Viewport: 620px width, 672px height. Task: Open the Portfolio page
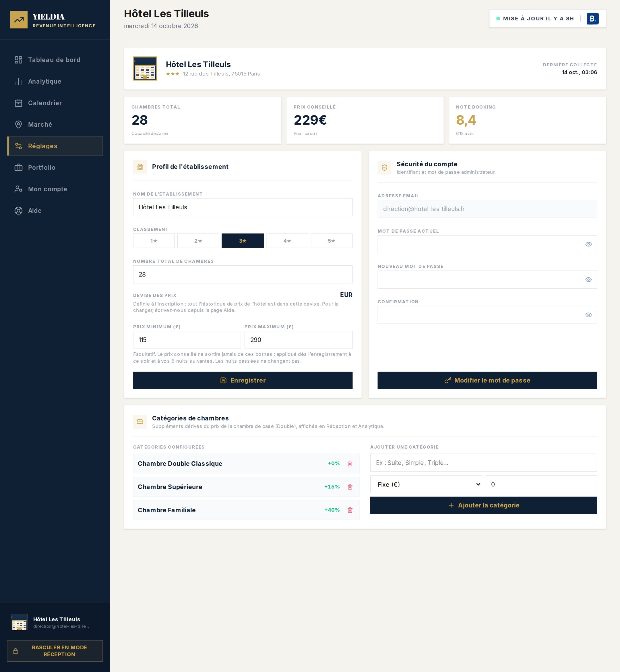[55, 167]
